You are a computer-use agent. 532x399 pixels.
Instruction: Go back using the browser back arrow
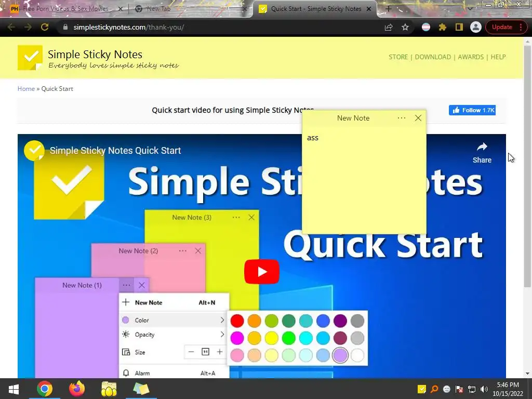coord(11,27)
